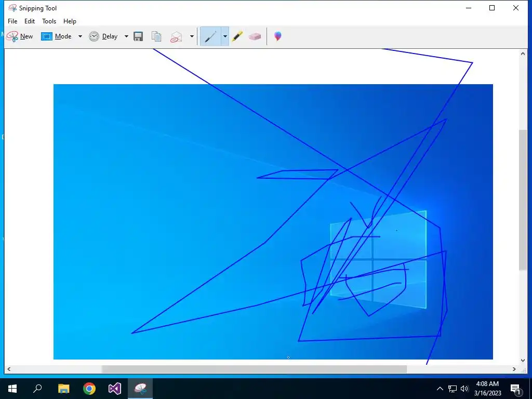Expand the Delay dropdown arrow
The width and height of the screenshot is (532, 399).
pyautogui.click(x=126, y=36)
